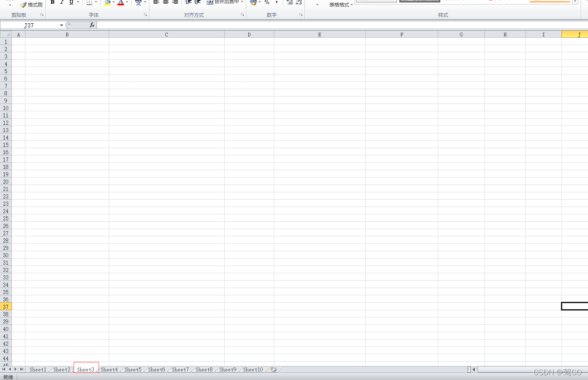
Task: Open the Name Box dropdown arrow
Action: (61, 25)
